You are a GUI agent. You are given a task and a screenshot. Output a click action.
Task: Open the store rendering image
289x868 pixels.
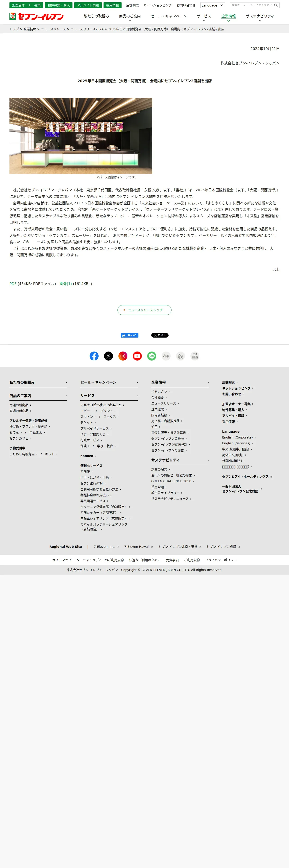point(81,136)
